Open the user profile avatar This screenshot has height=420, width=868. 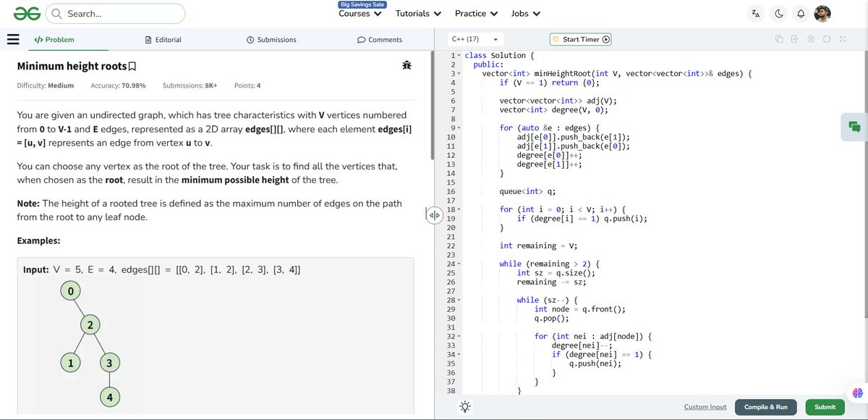coord(822,13)
